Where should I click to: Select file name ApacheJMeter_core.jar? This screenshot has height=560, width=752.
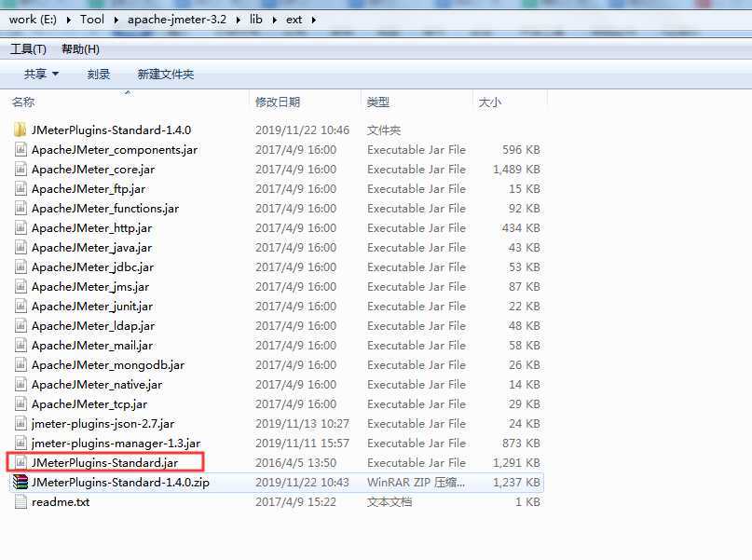pyautogui.click(x=93, y=170)
